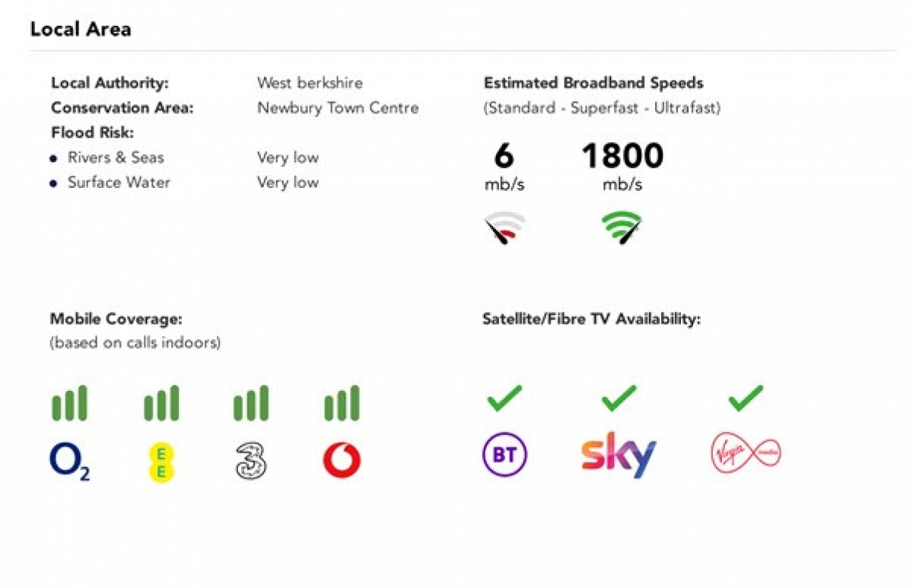Click the Sky TV logo
The width and height of the screenshot is (913, 588).
point(618,455)
